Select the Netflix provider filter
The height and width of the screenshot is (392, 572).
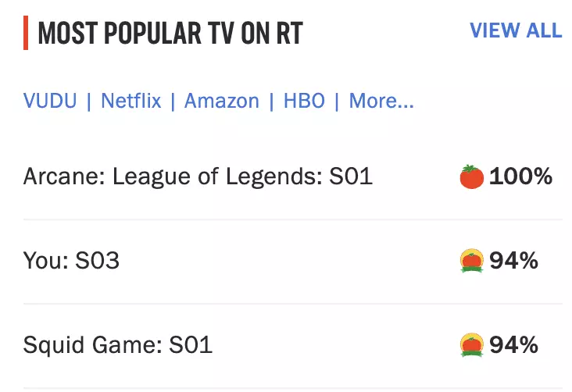click(x=130, y=101)
